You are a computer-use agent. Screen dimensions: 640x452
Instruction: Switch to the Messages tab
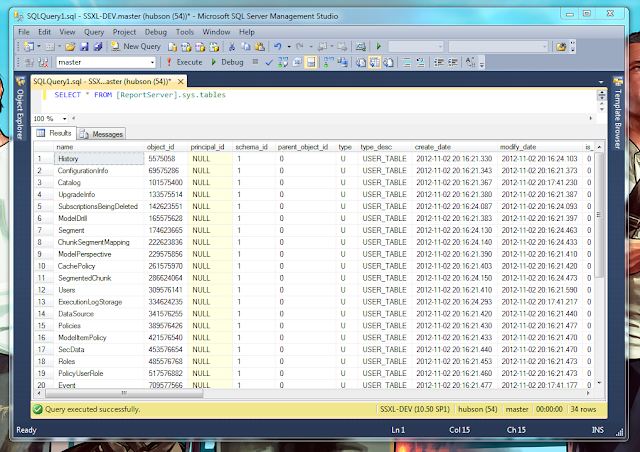tap(101, 134)
